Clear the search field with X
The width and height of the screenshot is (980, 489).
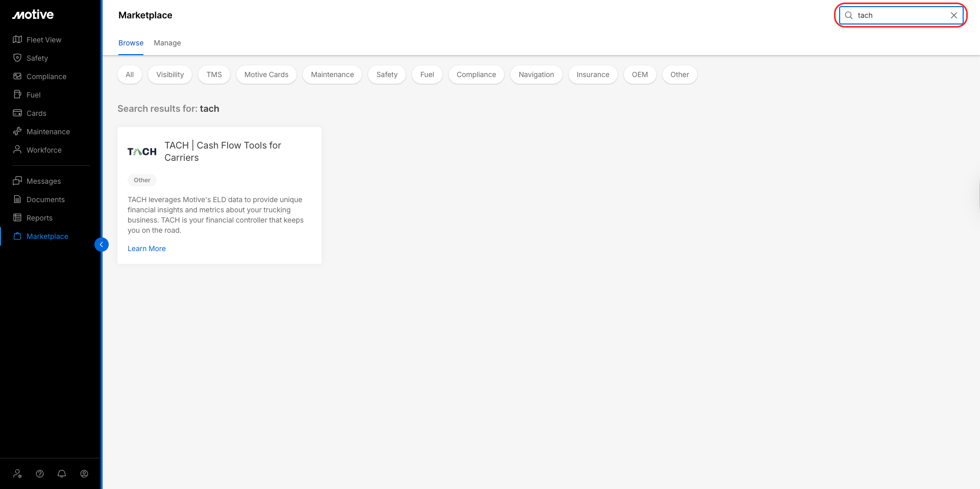[954, 15]
